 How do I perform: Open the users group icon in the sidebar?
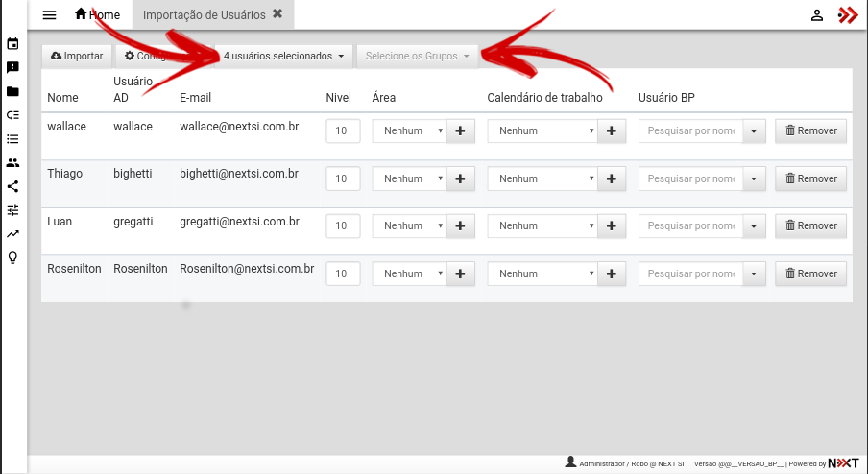click(12, 163)
